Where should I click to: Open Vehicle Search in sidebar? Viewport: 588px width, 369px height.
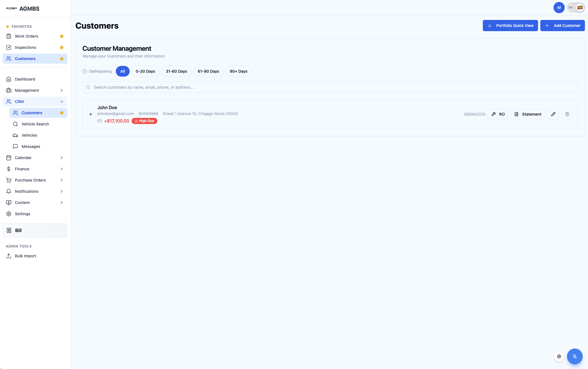coord(35,124)
